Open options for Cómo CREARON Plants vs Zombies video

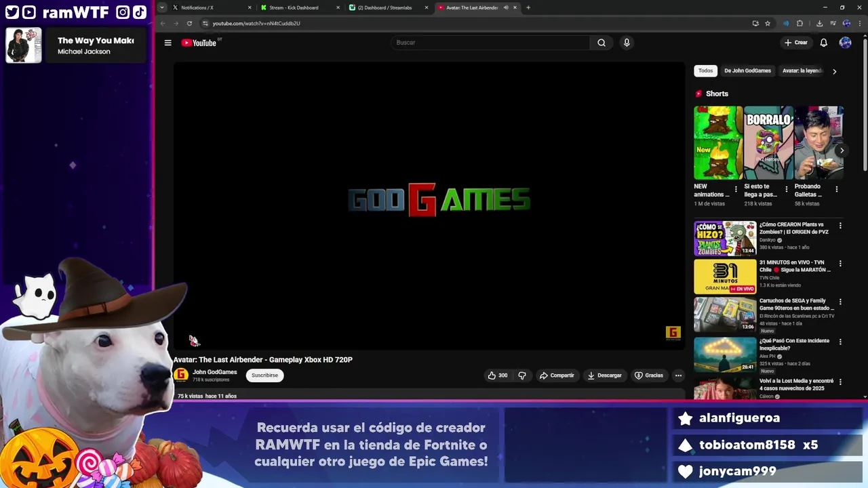[840, 226]
